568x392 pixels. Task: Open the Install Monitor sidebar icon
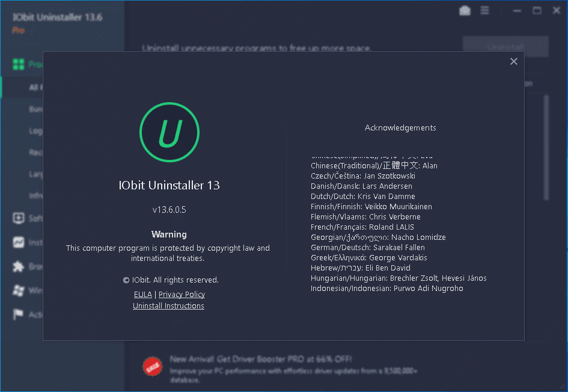click(x=19, y=242)
